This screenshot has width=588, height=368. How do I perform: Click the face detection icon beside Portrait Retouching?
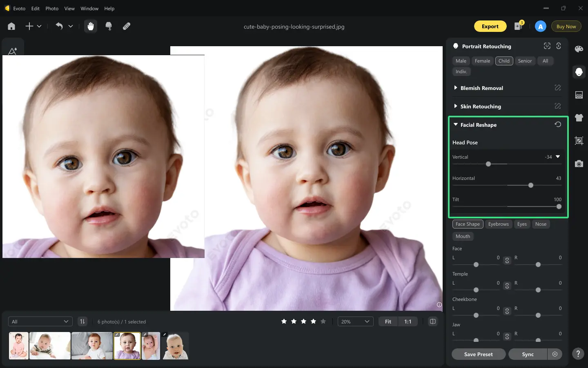pos(547,46)
